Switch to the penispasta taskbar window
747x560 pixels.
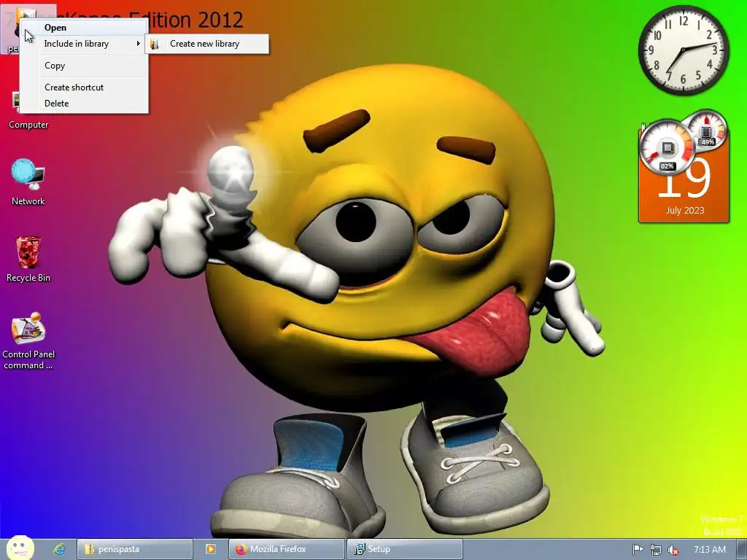[x=135, y=549]
